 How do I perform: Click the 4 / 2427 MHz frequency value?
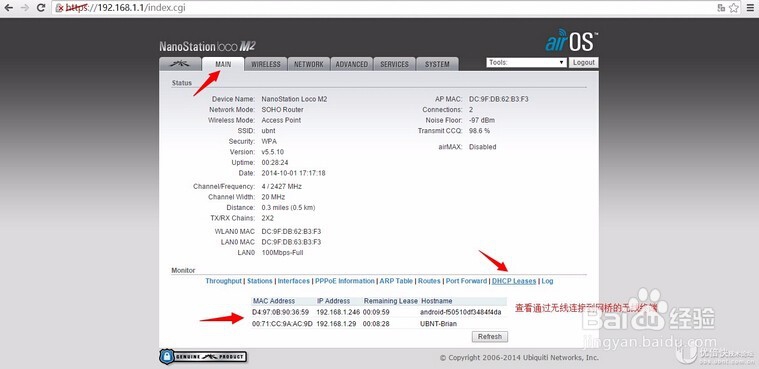(x=282, y=186)
